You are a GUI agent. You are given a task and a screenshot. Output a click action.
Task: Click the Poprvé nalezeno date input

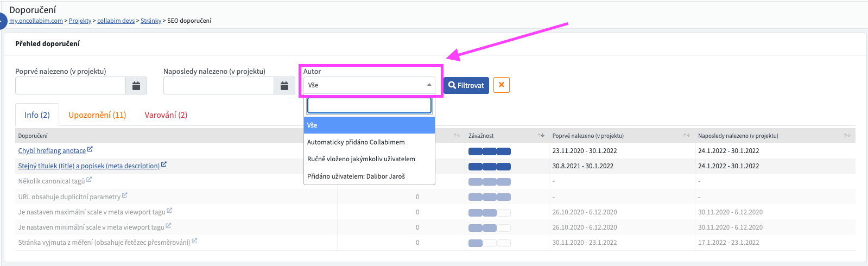(x=71, y=86)
